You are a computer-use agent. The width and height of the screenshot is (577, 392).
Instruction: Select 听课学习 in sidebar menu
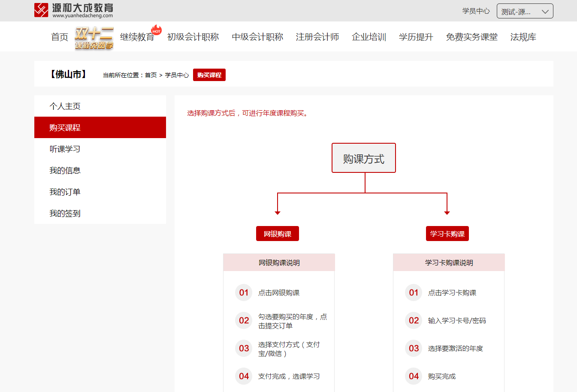point(65,149)
